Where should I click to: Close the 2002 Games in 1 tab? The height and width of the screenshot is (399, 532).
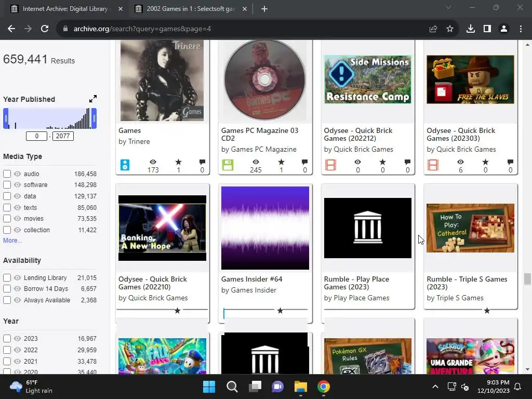coord(245,9)
